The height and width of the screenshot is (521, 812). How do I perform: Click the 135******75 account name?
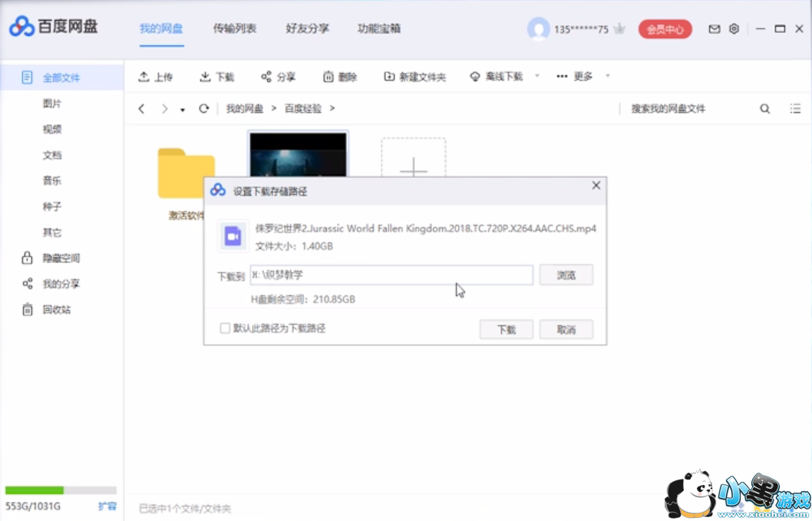pyautogui.click(x=581, y=29)
